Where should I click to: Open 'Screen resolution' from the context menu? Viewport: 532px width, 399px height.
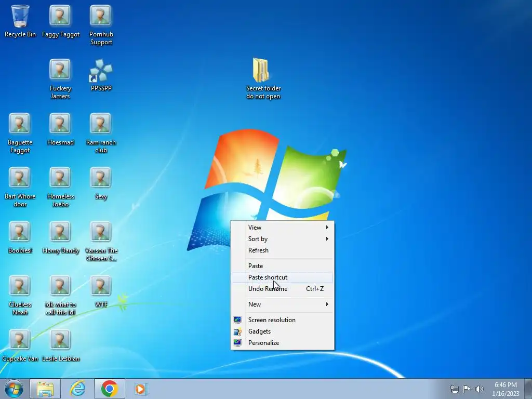coord(282,320)
